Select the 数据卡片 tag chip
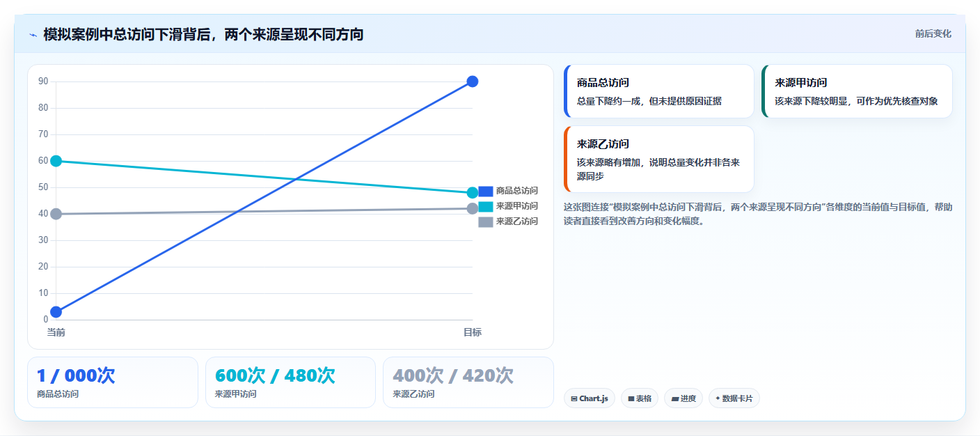The width and height of the screenshot is (980, 436). click(x=734, y=398)
